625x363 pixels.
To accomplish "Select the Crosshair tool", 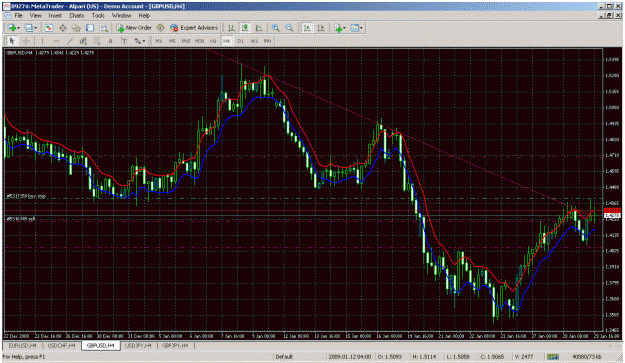I will tap(26, 41).
